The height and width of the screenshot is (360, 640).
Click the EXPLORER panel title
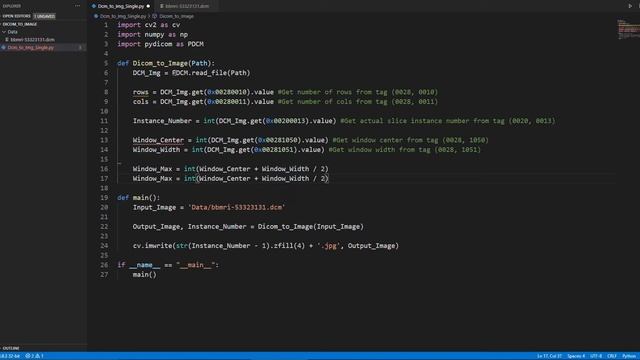[x=11, y=6]
